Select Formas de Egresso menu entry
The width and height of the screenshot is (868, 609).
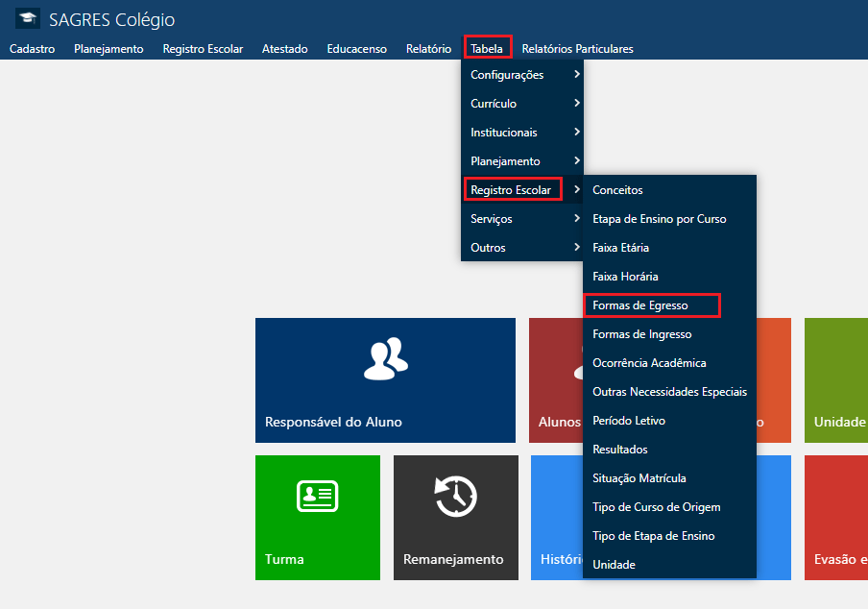(x=640, y=305)
